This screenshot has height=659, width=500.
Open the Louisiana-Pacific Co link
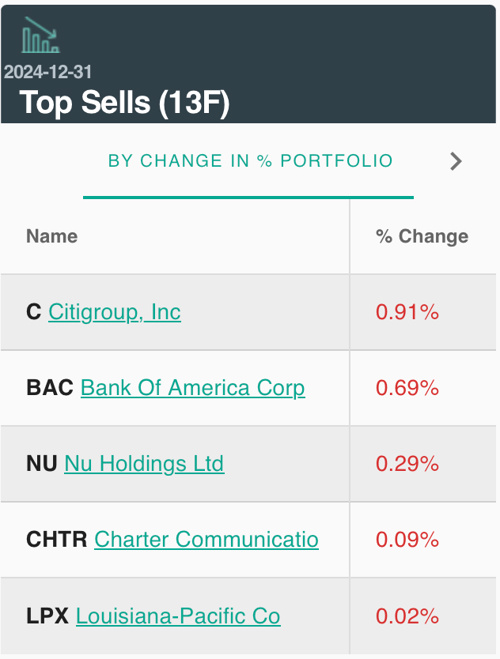(x=178, y=617)
